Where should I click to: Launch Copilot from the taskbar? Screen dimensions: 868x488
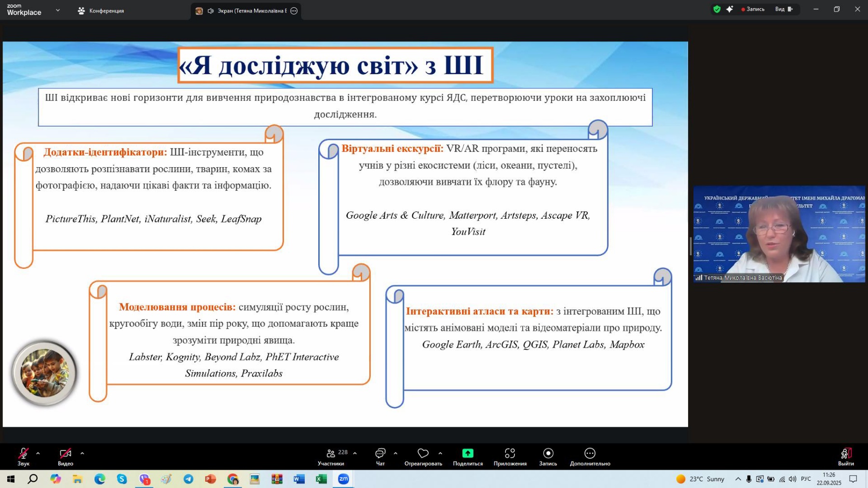55,479
